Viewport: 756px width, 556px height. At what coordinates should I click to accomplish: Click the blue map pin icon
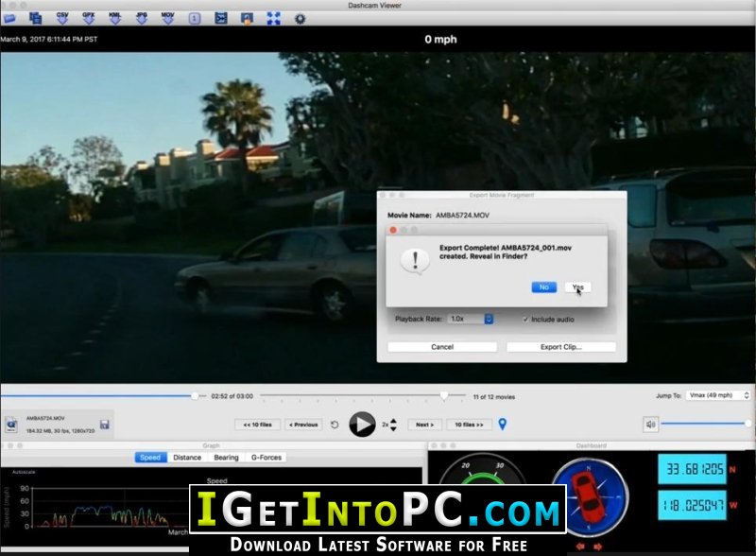coord(503,425)
